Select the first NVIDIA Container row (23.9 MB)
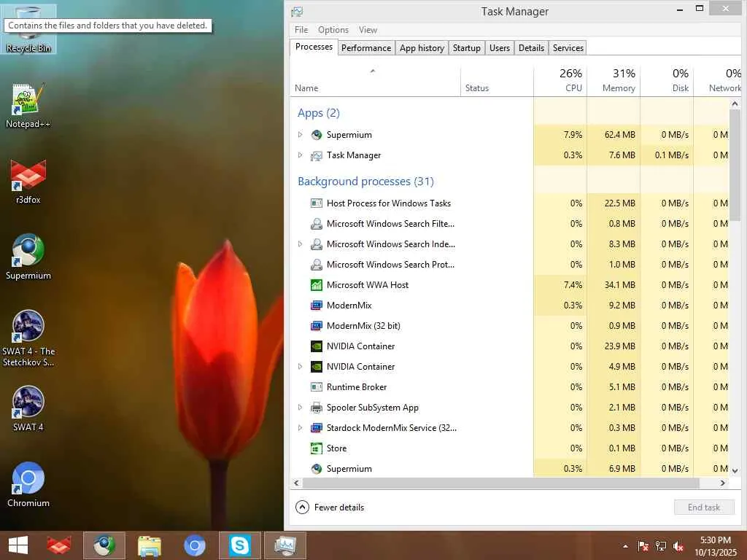Viewport: 747px width, 560px height. point(509,346)
